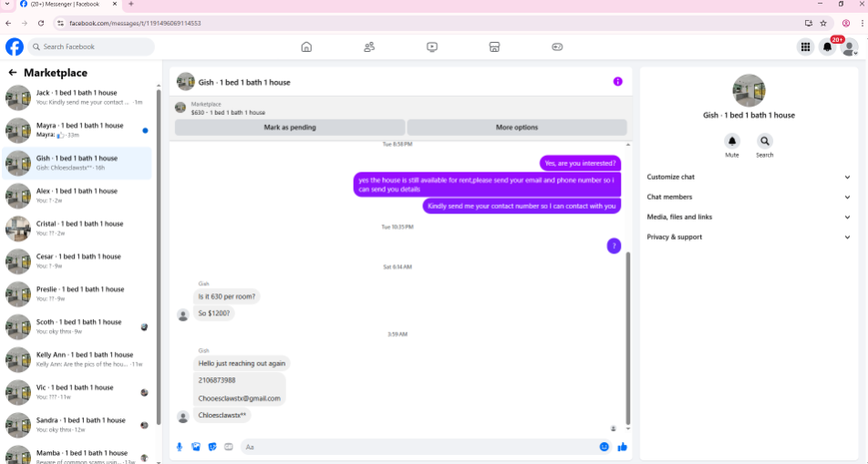The height and width of the screenshot is (464, 868).
Task: Go back with browser back arrow
Action: 8,24
